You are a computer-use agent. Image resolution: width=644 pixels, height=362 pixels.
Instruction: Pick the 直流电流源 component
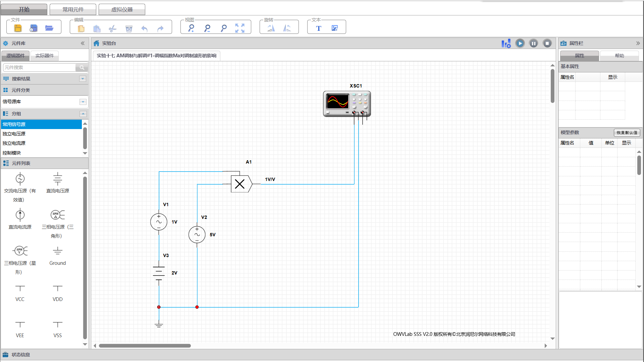pos(20,219)
